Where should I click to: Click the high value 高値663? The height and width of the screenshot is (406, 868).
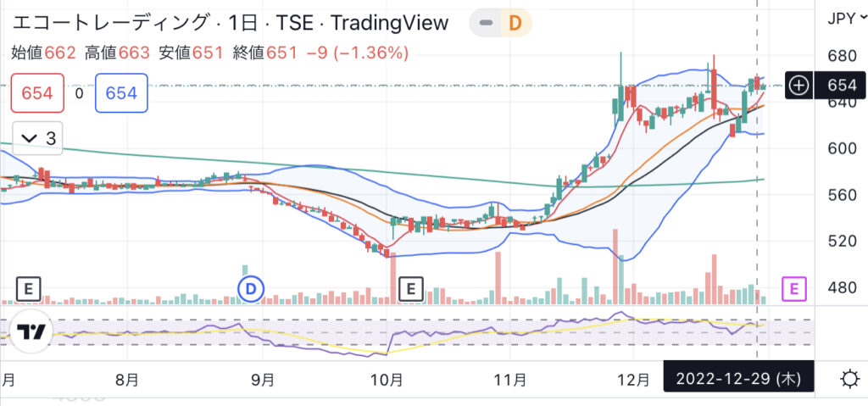117,53
